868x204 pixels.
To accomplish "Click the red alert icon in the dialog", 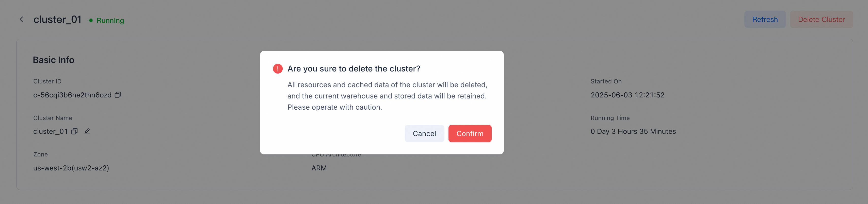I will (x=277, y=68).
